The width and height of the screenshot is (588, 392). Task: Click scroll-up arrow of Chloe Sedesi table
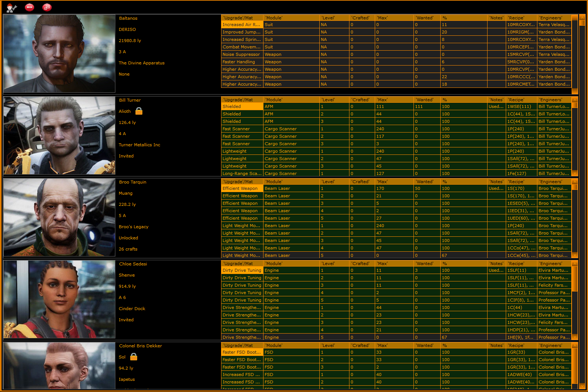tap(575, 264)
